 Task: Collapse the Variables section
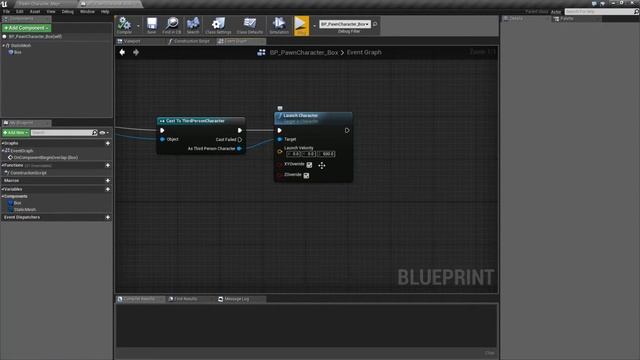3,189
